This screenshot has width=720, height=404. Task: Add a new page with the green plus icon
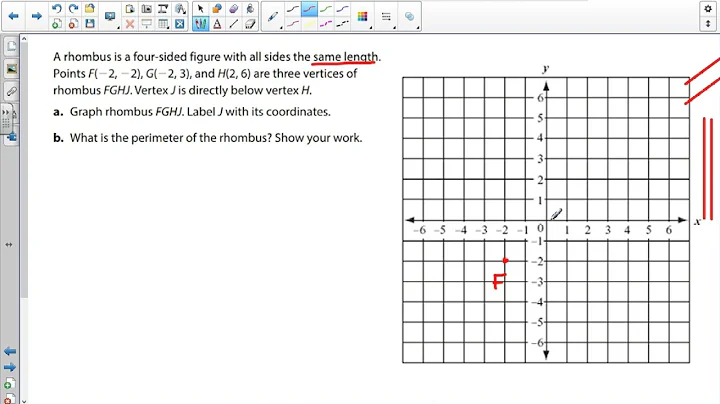(56, 24)
